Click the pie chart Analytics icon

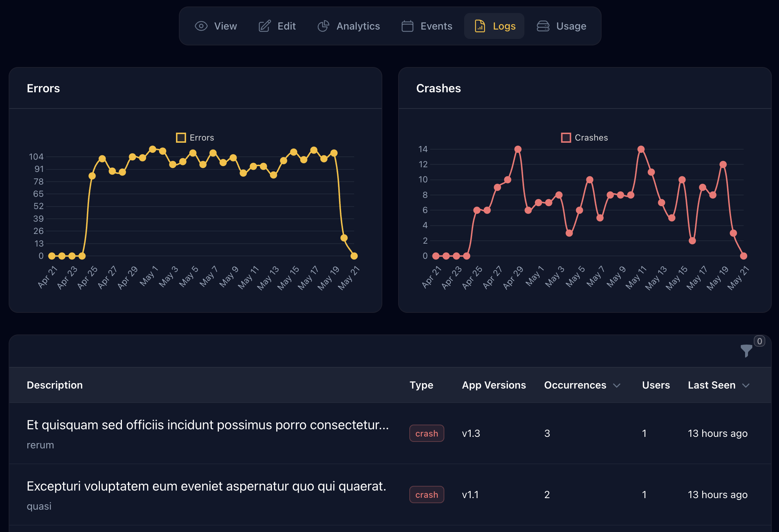tap(323, 26)
